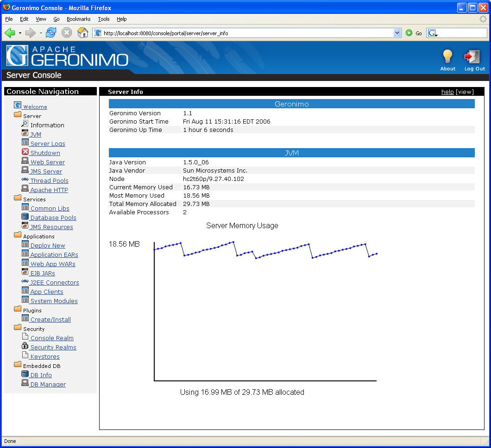Viewport: 491px width, 448px height.
Task: Click the About lightbulb icon
Action: [447, 56]
